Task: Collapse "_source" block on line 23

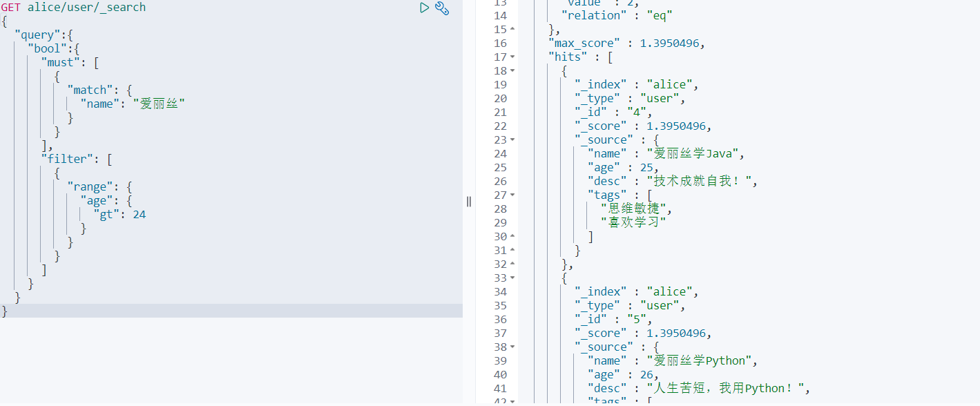Action: (x=512, y=140)
